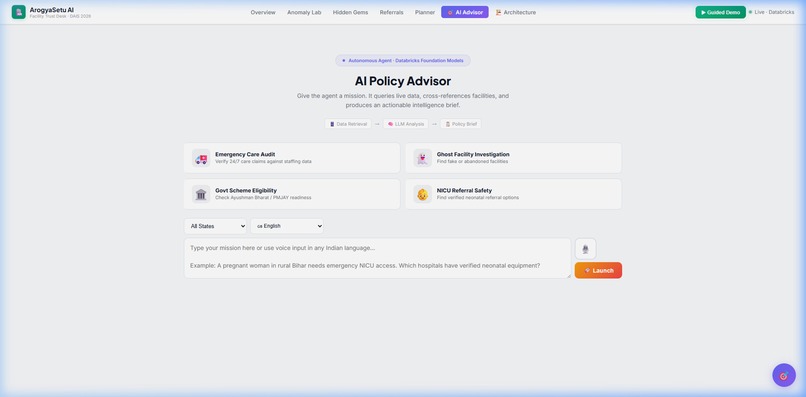806x397 pixels.
Task: Pick the Ghost Facility Investigation mission title
Action: [473, 154]
